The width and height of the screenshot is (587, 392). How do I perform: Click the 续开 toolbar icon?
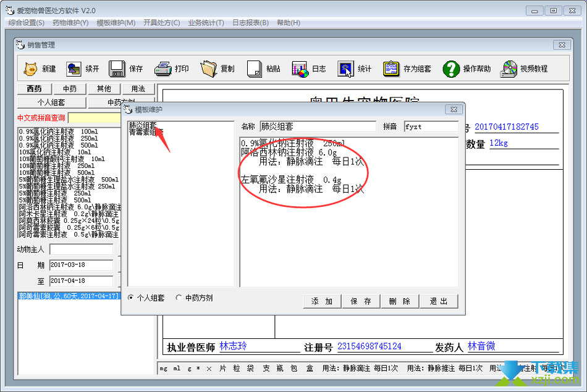pos(74,69)
